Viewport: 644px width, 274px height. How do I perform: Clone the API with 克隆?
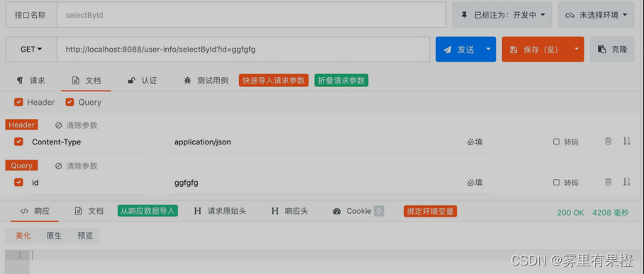pos(612,50)
